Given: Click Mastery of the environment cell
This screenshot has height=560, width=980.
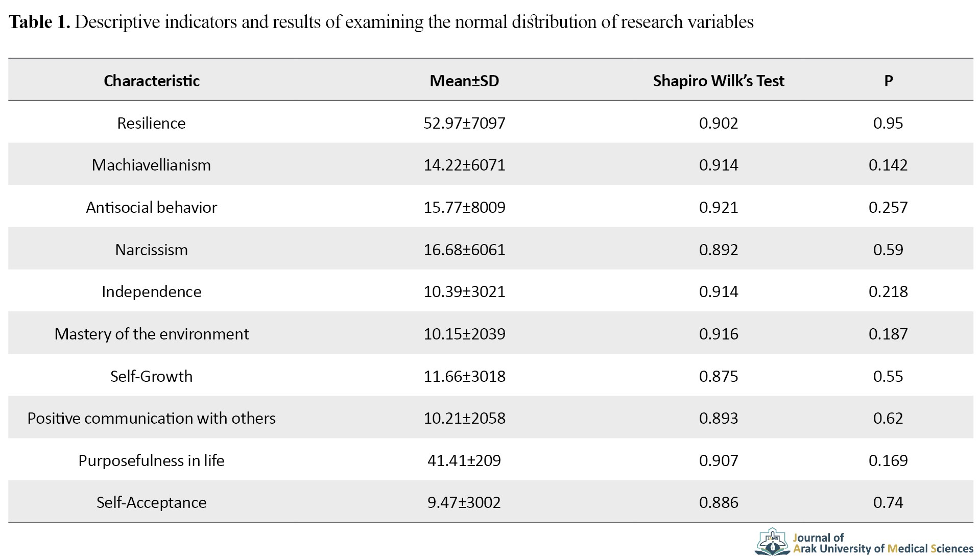Looking at the screenshot, I should coord(152,334).
